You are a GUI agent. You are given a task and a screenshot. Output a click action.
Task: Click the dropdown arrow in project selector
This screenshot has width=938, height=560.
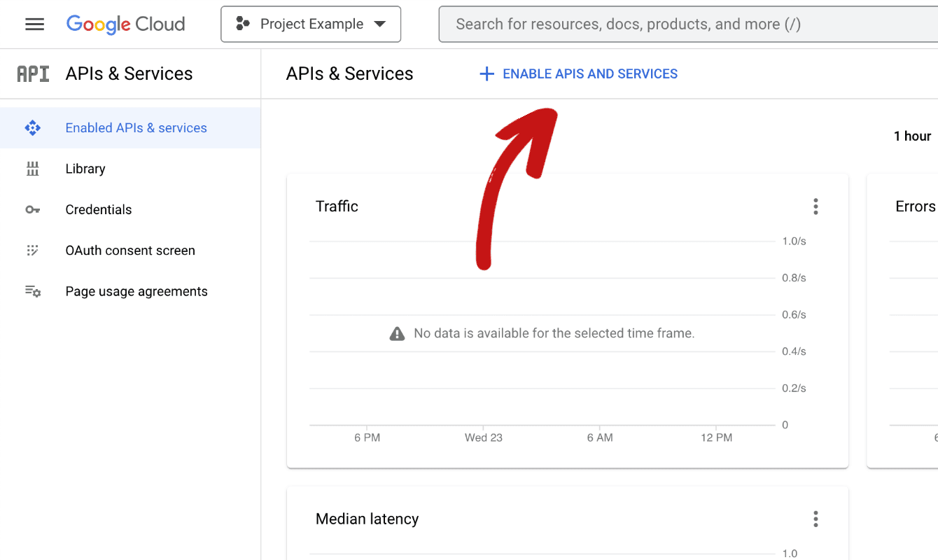click(379, 24)
